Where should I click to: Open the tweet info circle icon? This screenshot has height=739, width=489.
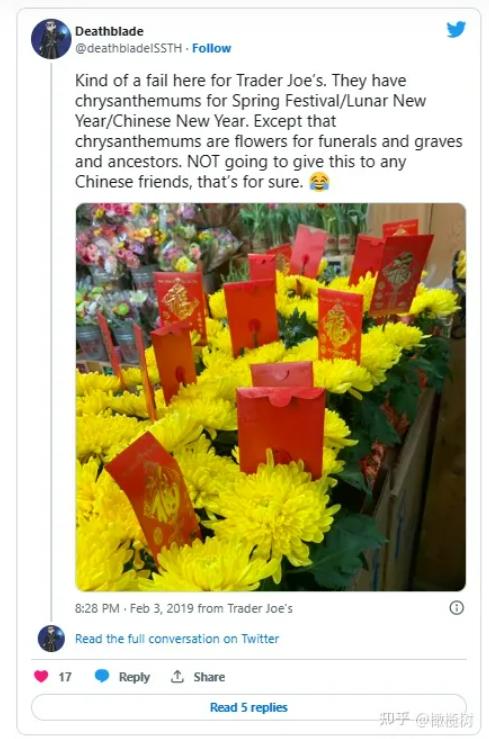(456, 608)
